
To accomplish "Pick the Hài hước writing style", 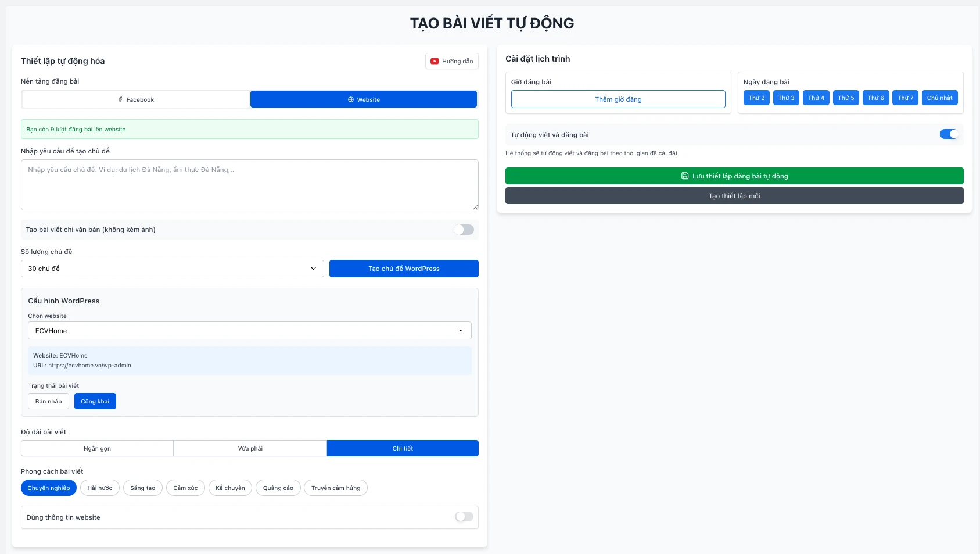I will click(100, 488).
